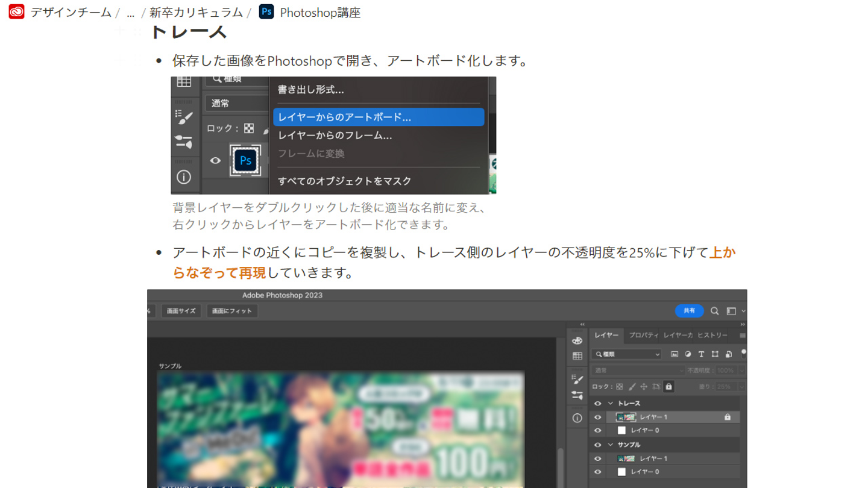Open the Photoshop講座 breadcrumb page
Viewport: 868px width, 488px height.
pyautogui.click(x=320, y=12)
